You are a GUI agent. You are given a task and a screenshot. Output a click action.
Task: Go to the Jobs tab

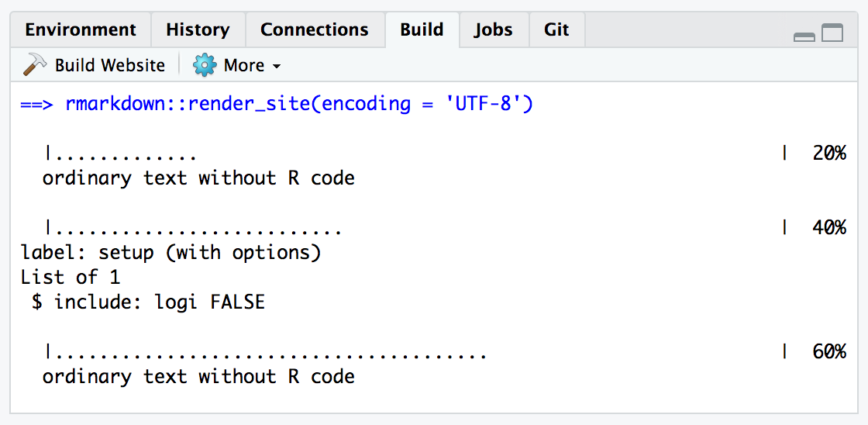coord(494,30)
